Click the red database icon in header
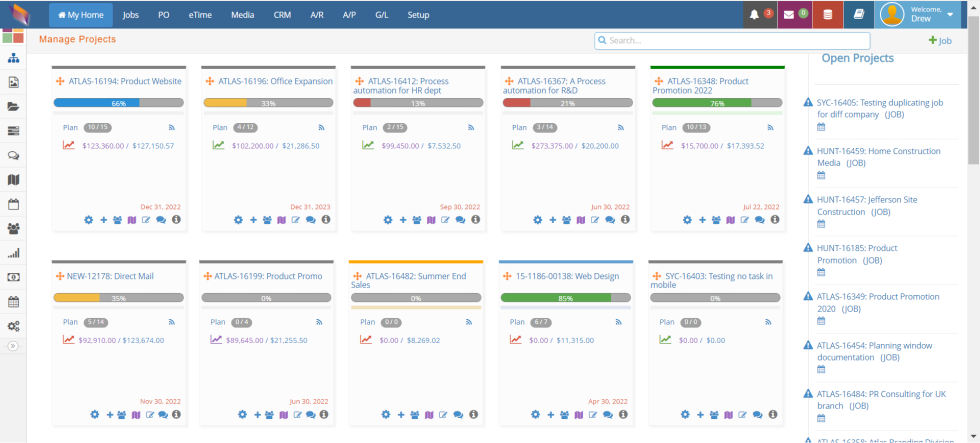Image resolution: width=980 pixels, height=443 pixels. point(826,15)
